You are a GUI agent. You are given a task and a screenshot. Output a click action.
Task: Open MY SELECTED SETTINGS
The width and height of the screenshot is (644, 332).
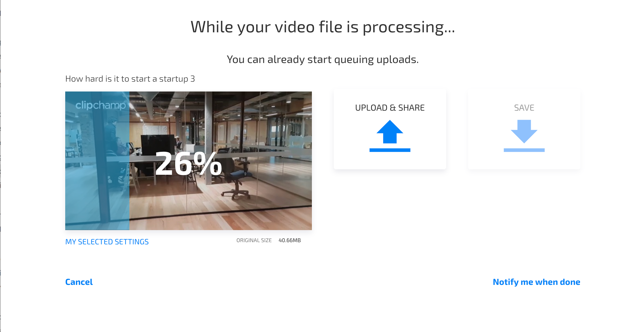107,242
